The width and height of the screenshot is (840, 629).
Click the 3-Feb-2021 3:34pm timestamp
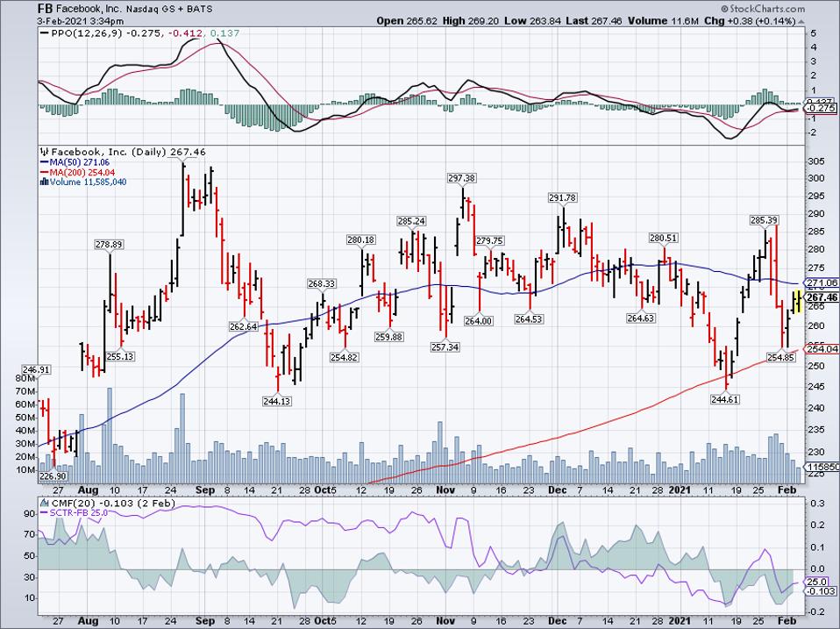[81, 21]
